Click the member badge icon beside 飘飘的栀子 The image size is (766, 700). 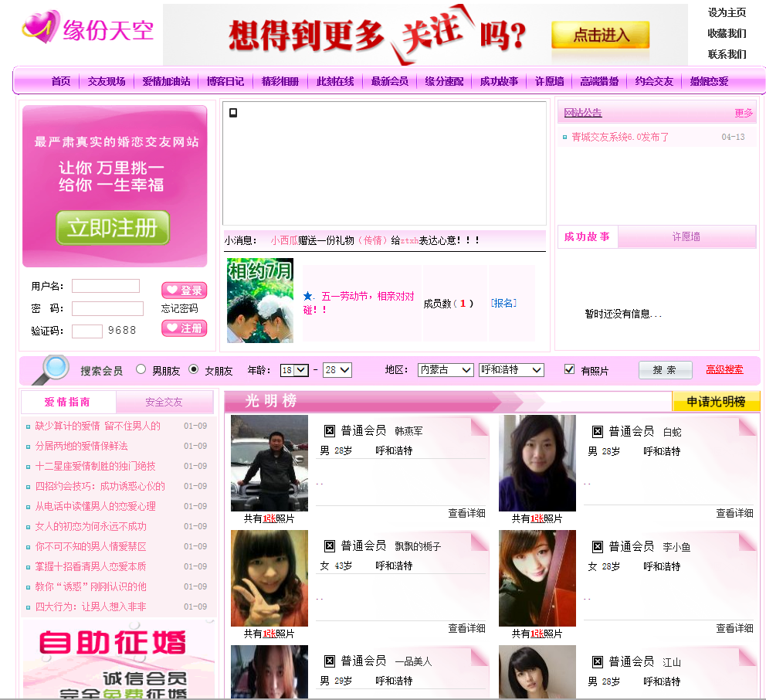point(330,545)
